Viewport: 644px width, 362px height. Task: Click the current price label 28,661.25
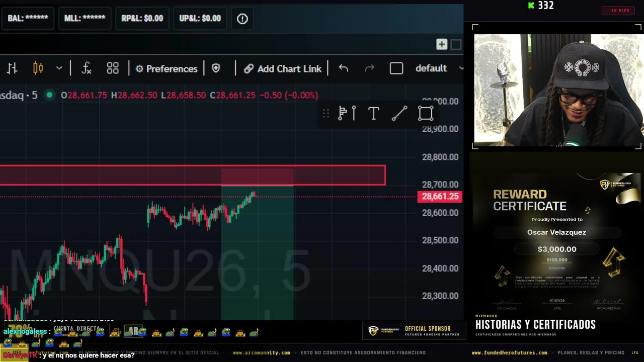point(440,197)
